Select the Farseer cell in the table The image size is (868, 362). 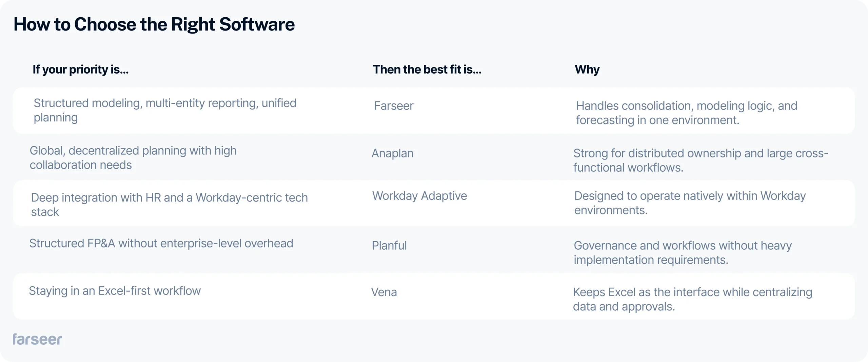coord(394,106)
